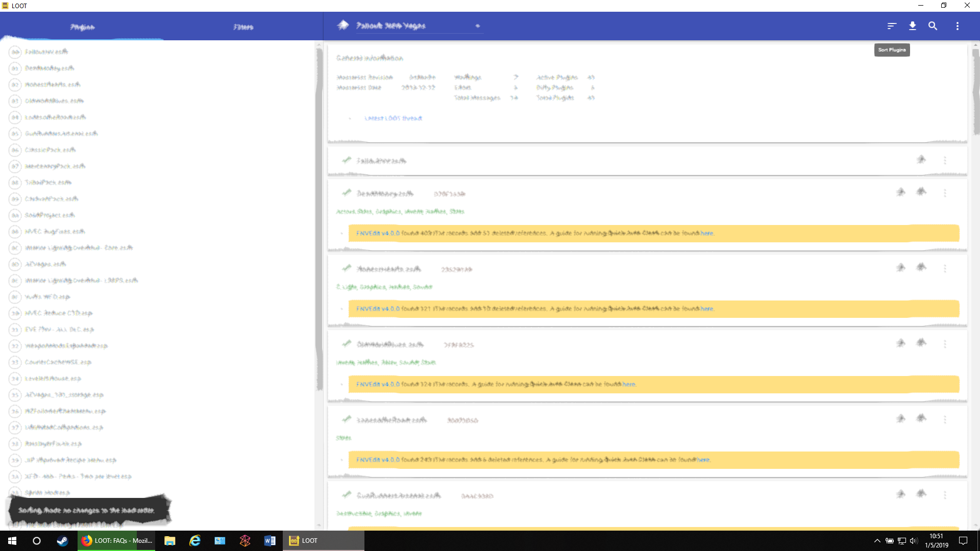
Task: Open the Latest LOOT thread link
Action: pos(393,118)
